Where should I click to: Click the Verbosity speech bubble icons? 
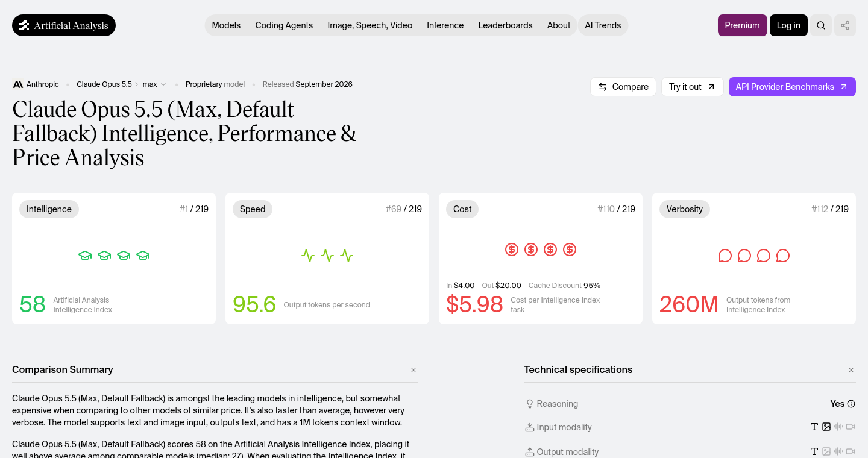754,256
